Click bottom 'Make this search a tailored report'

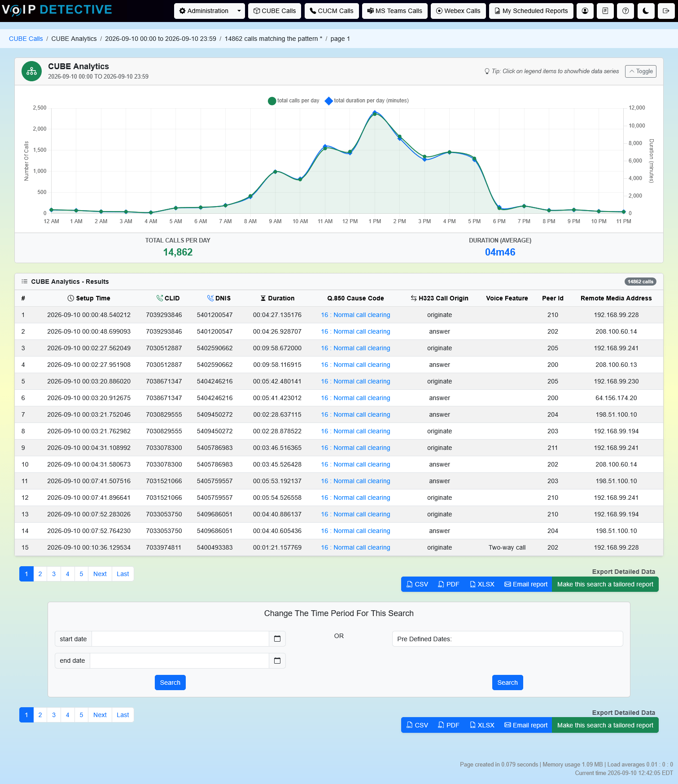605,725
